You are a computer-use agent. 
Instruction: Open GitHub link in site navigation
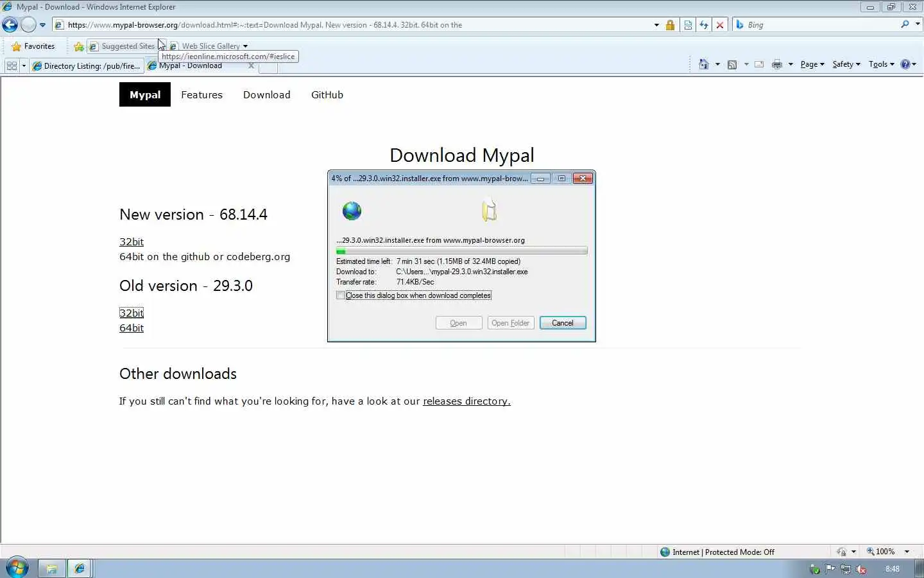pyautogui.click(x=327, y=94)
